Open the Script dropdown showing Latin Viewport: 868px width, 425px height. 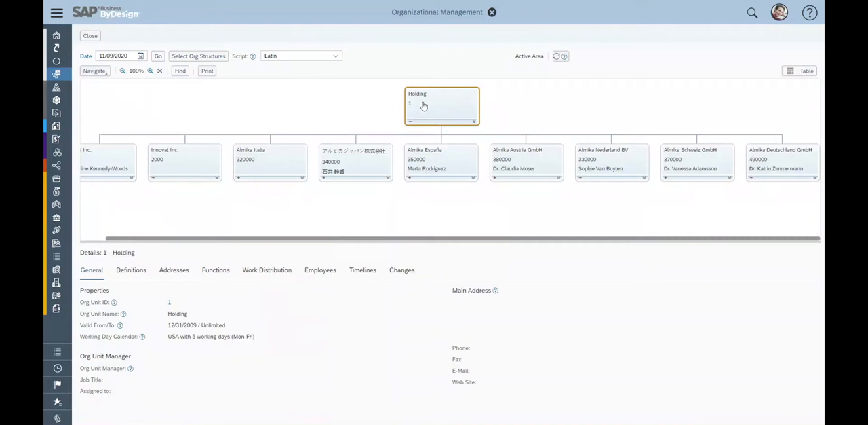click(301, 56)
